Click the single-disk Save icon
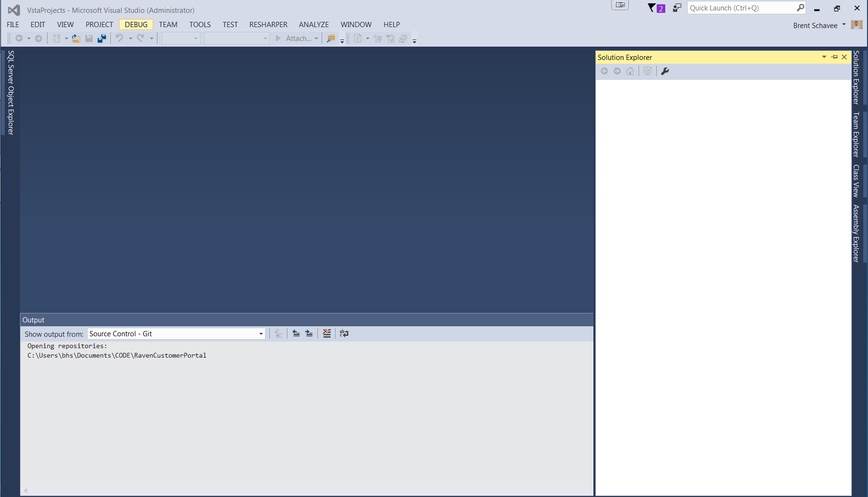The height and width of the screenshot is (497, 868). (89, 39)
